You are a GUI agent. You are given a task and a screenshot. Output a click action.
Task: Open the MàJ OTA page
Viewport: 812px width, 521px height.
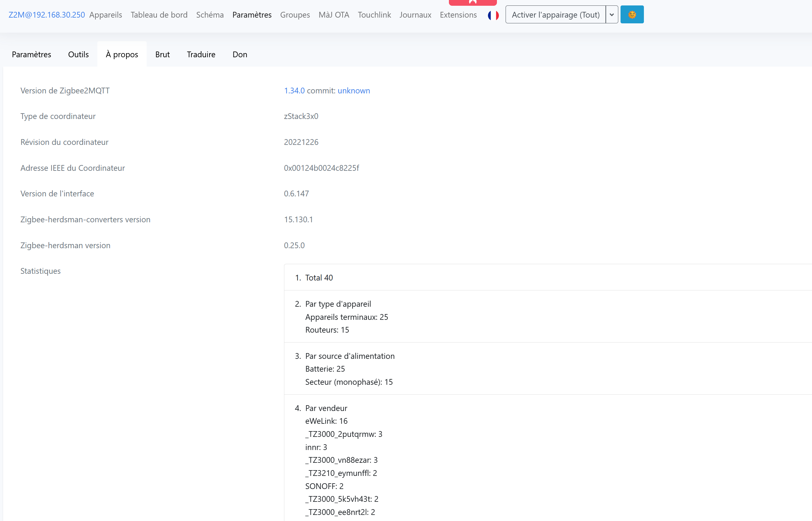[334, 15]
